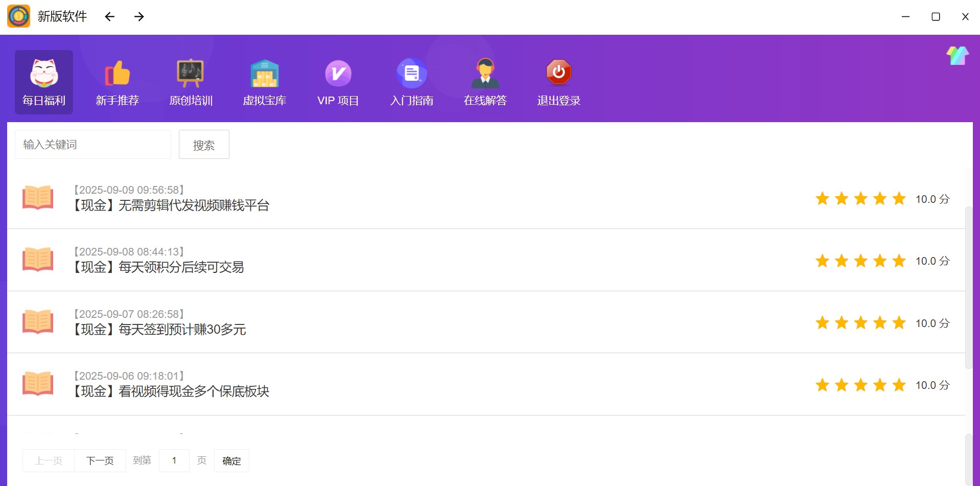980x486 pixels.
Task: Select the 新手推荐 thumbs-up icon
Action: click(118, 74)
